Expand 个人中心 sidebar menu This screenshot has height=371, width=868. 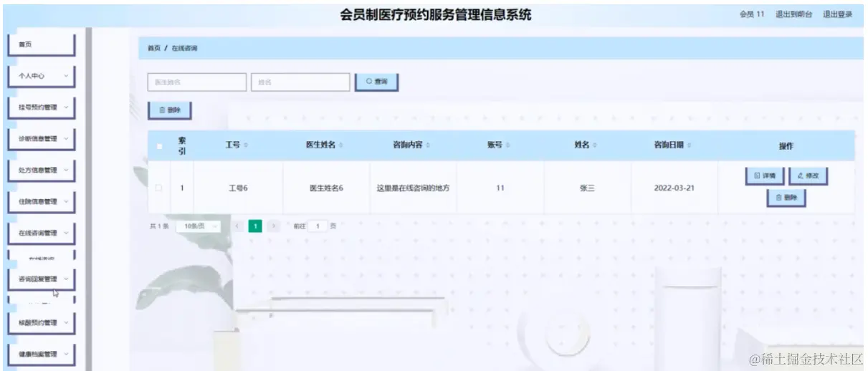tap(42, 76)
